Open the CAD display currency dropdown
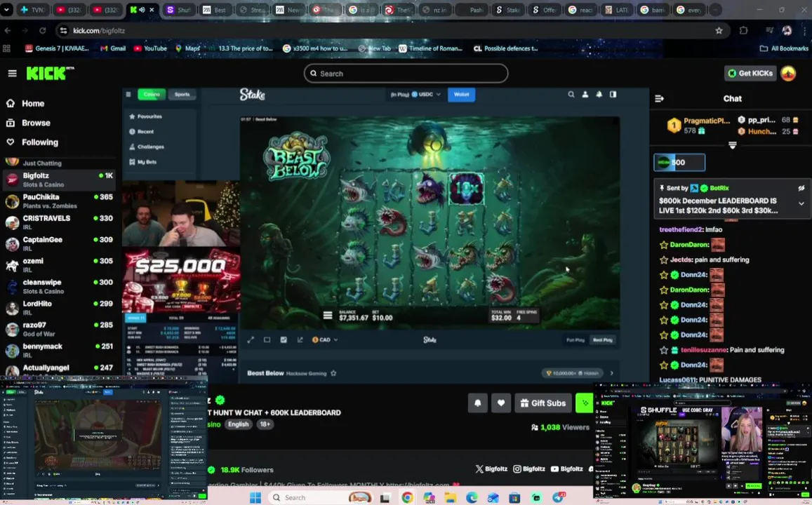The width and height of the screenshot is (812, 505). [325, 340]
